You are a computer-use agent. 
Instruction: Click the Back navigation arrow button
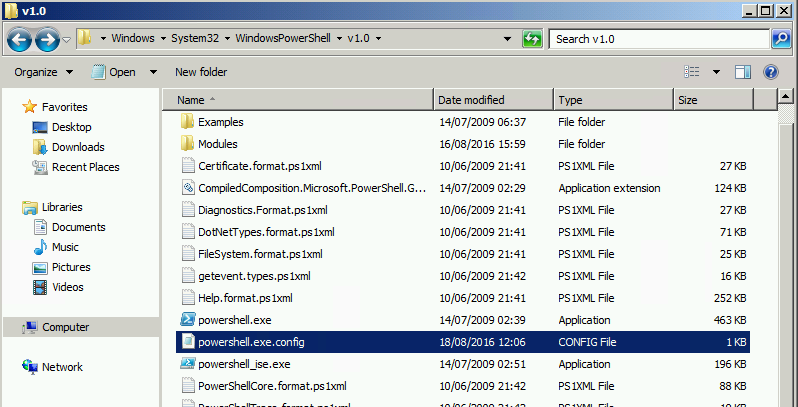(20, 39)
